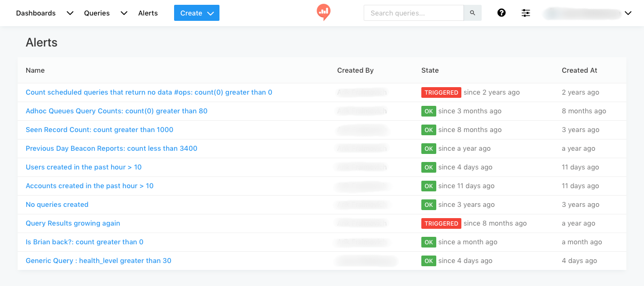Select Previous Day Beacon Reports alert
This screenshot has width=644, height=286.
coord(112,149)
